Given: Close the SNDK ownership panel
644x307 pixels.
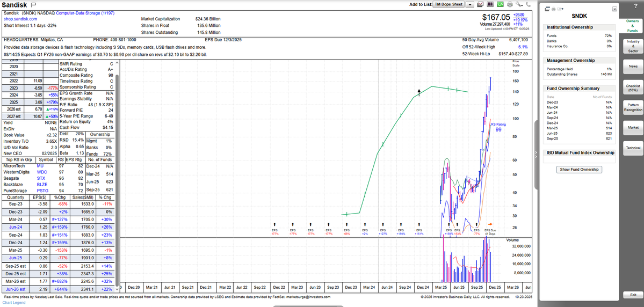Looking at the screenshot, I should click(x=614, y=9).
